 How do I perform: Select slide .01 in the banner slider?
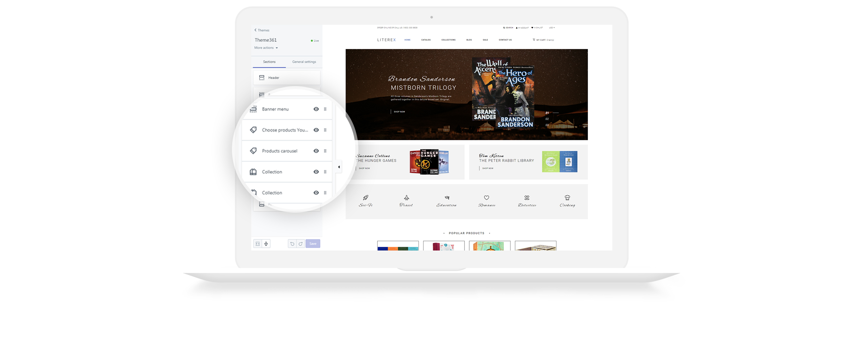point(547,113)
